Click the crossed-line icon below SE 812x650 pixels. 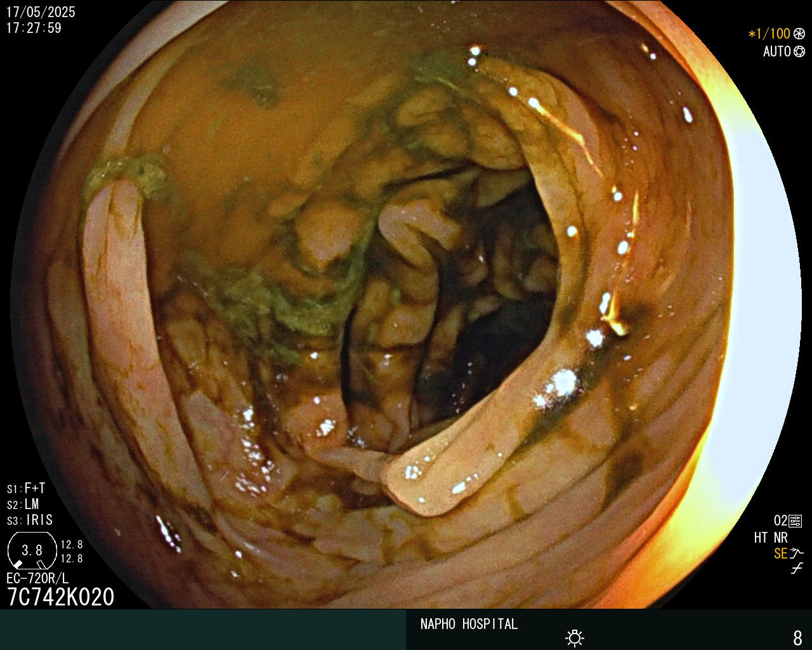797,569
